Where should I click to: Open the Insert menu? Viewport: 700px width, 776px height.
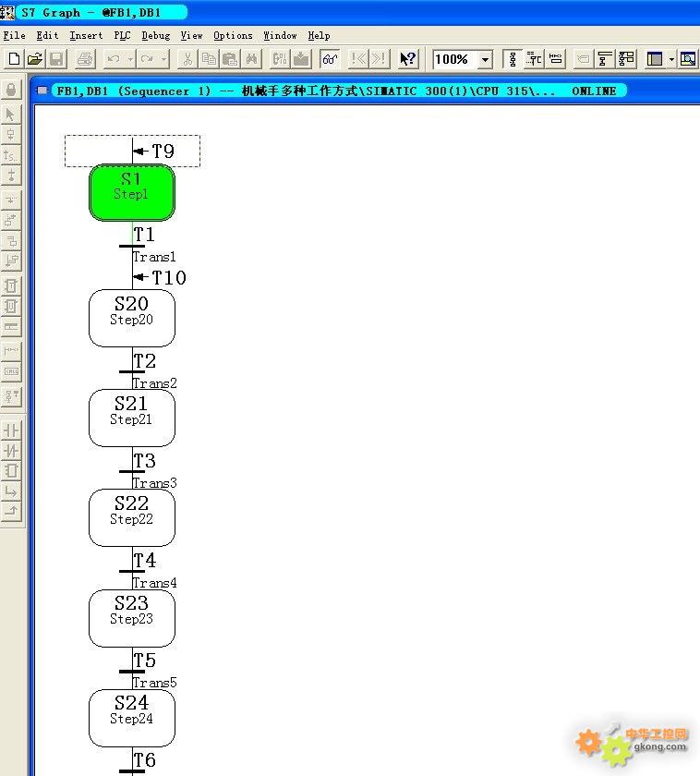pos(86,36)
